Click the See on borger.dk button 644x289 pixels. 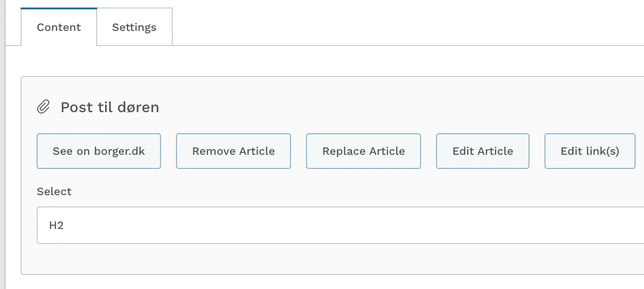[99, 151]
